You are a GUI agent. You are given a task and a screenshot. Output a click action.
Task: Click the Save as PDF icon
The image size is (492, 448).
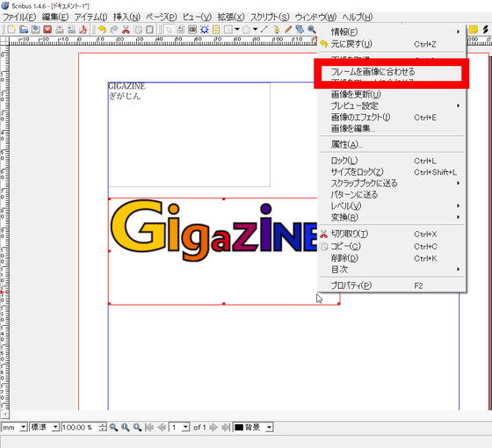[x=83, y=30]
